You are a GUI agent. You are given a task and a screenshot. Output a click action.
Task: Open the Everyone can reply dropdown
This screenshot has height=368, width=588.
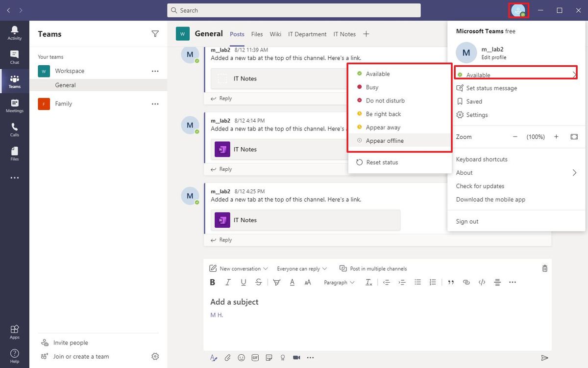301,268
